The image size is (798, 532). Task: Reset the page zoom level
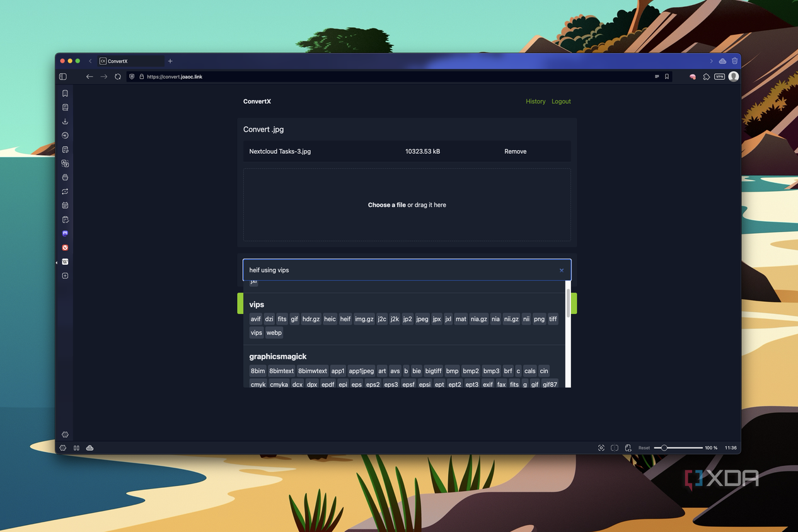(644, 448)
